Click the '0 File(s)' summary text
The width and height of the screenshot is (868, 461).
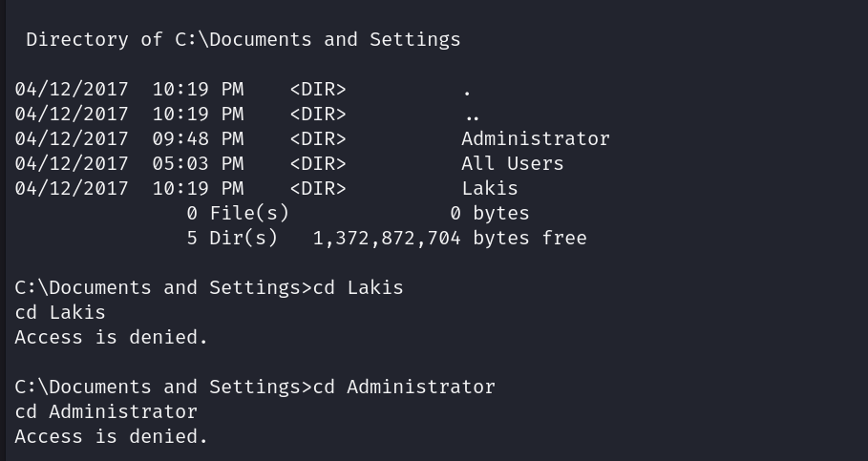tap(237, 213)
